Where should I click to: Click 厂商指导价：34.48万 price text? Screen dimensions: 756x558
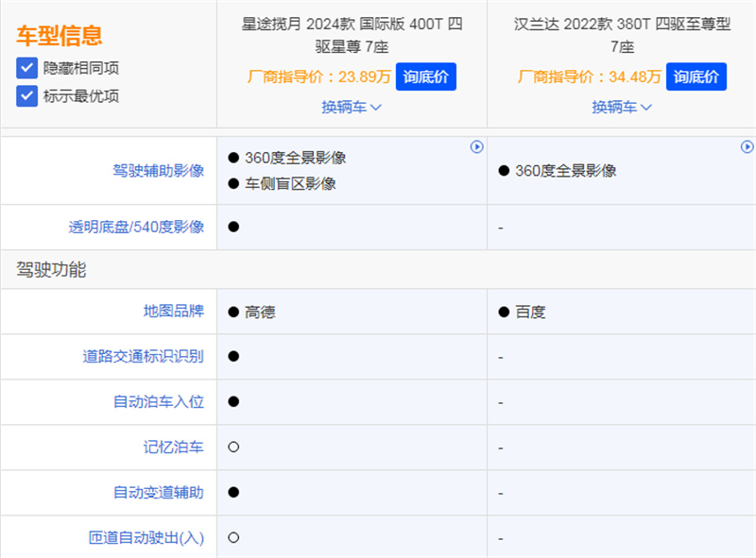(589, 76)
